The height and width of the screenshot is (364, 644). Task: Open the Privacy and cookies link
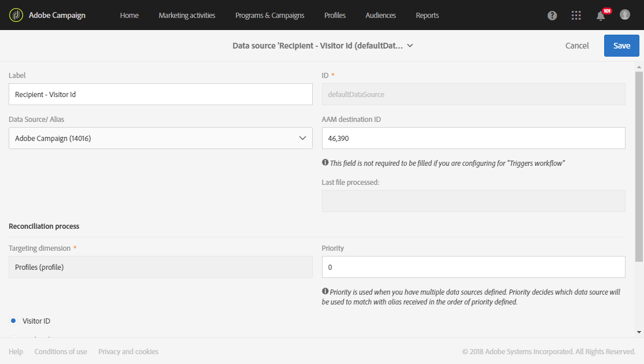[x=128, y=351]
